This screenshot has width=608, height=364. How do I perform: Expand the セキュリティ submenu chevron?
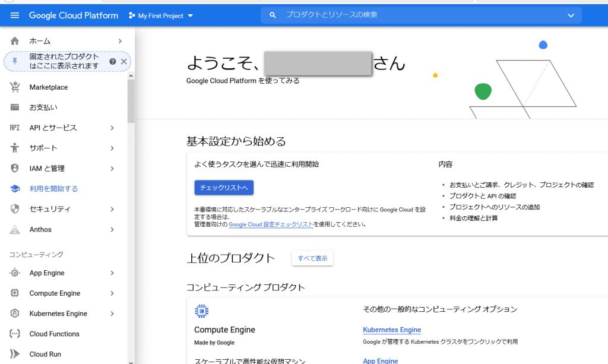pyautogui.click(x=112, y=210)
